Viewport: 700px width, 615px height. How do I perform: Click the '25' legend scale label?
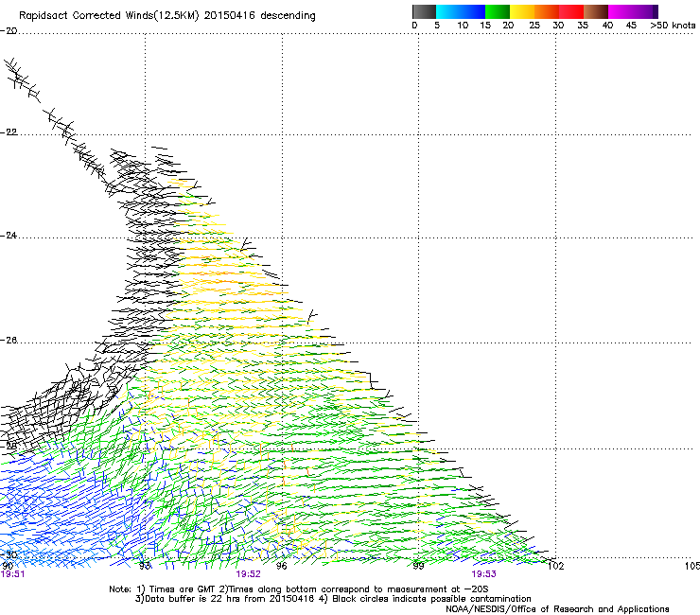534,26
